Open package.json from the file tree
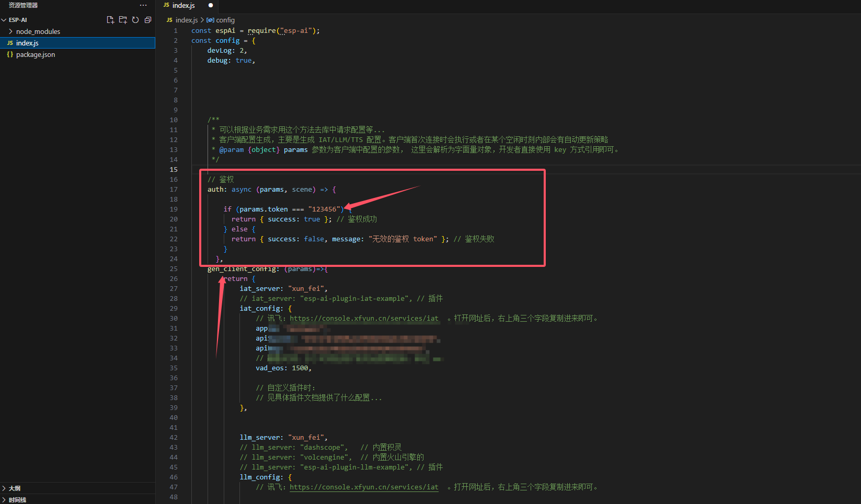This screenshot has width=861, height=504. pos(36,54)
